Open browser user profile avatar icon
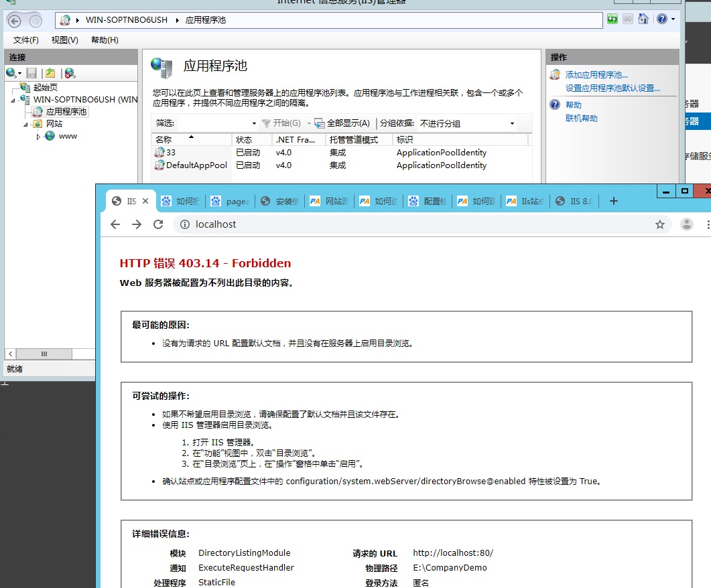The height and width of the screenshot is (588, 711). [x=686, y=224]
